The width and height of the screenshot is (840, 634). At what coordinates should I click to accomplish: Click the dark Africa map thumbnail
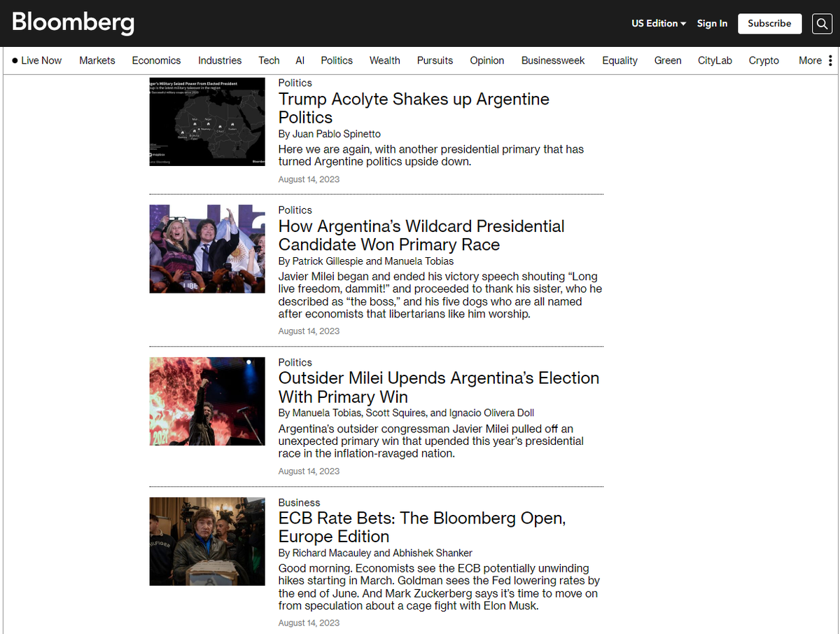(x=207, y=122)
